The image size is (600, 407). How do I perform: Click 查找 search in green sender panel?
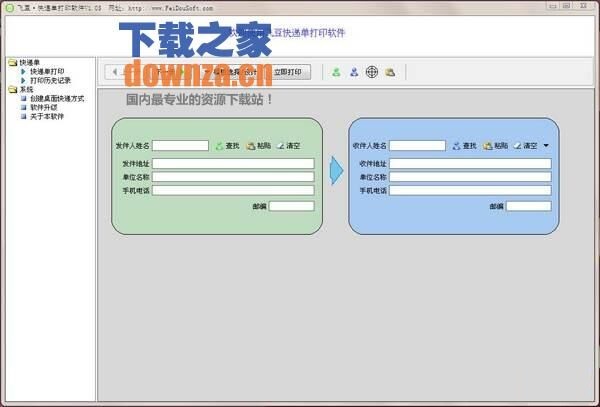[x=228, y=146]
